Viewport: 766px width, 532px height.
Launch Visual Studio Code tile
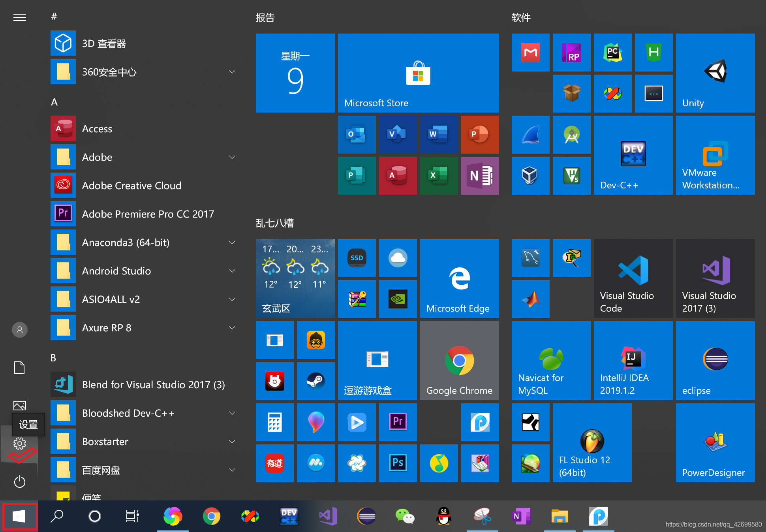pyautogui.click(x=633, y=278)
